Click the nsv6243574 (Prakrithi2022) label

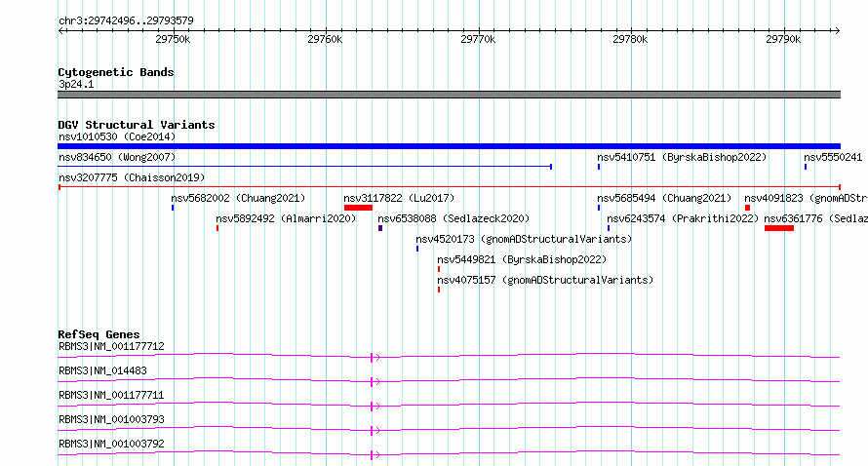(683, 218)
